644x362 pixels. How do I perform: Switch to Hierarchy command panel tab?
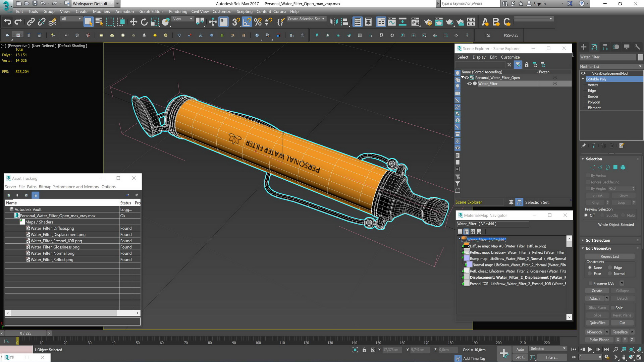[x=605, y=47]
